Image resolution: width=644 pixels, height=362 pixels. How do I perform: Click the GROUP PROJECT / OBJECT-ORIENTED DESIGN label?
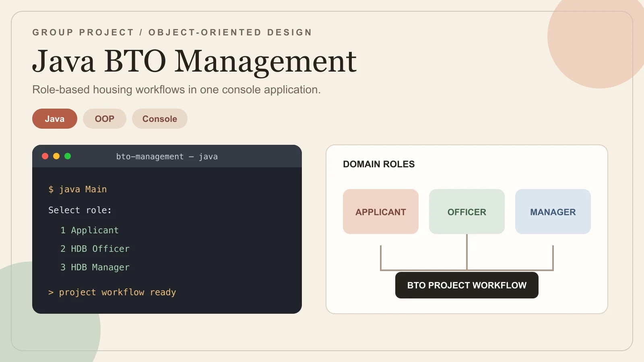172,32
